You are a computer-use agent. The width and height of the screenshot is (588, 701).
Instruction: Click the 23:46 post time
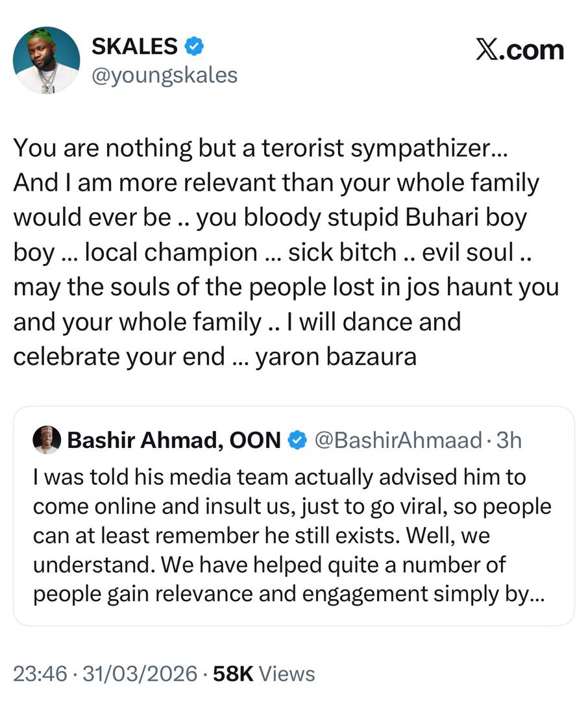tap(40, 674)
